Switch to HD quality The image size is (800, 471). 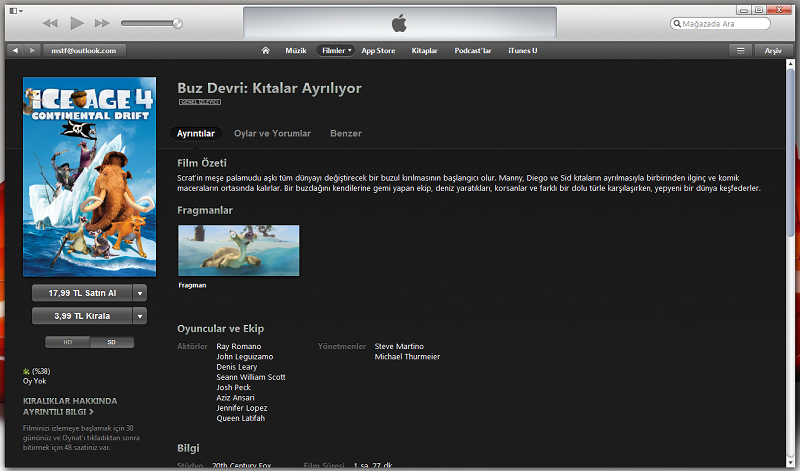point(67,342)
